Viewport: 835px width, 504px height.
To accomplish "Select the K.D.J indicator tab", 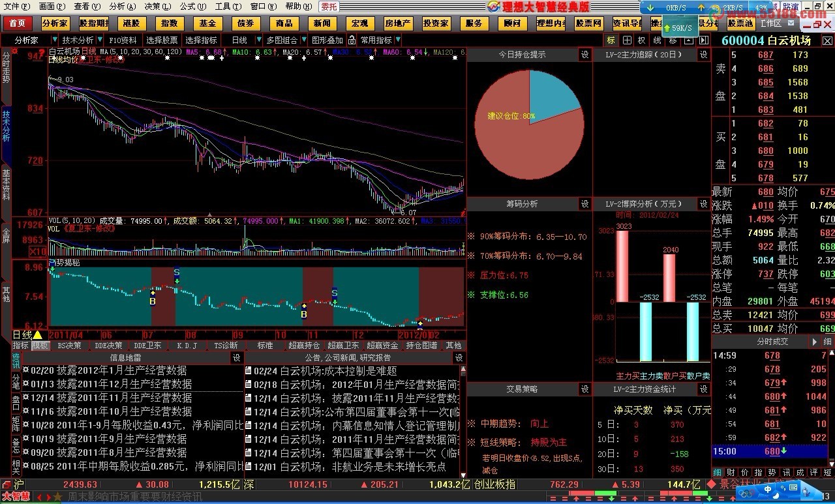I will pos(187,346).
